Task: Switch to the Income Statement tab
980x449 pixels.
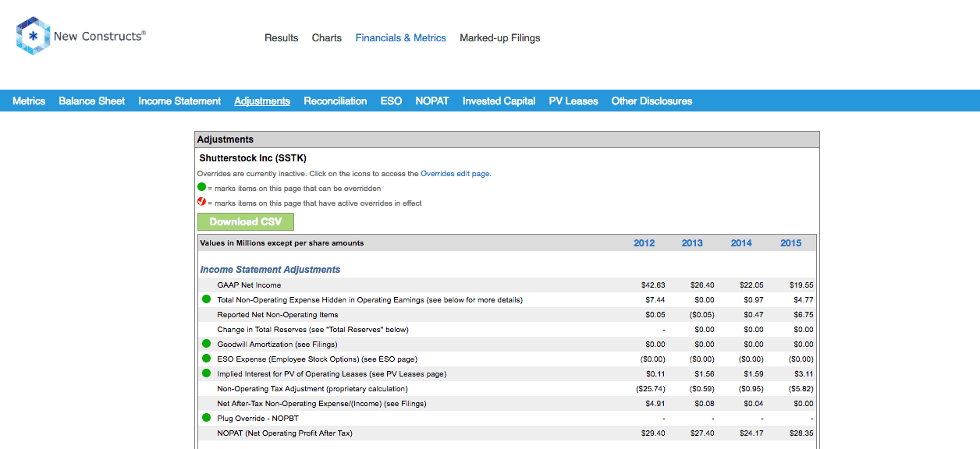Action: [179, 101]
